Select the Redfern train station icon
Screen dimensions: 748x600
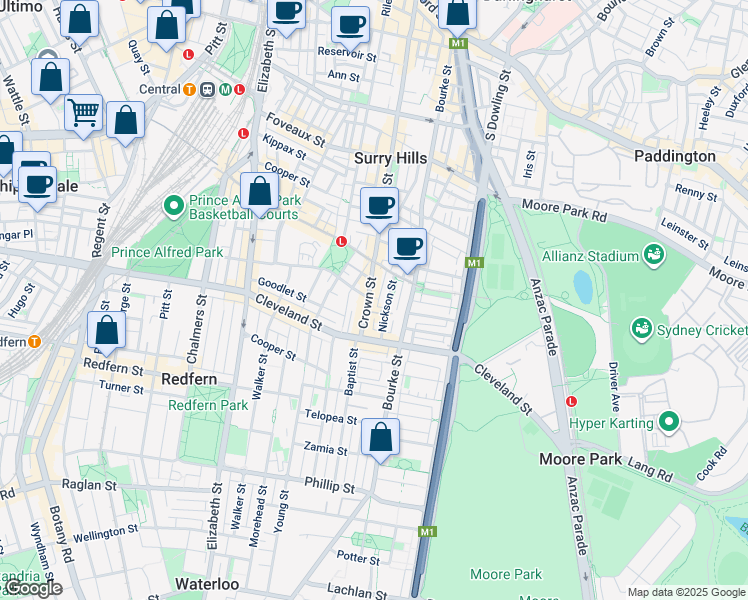[x=35, y=341]
